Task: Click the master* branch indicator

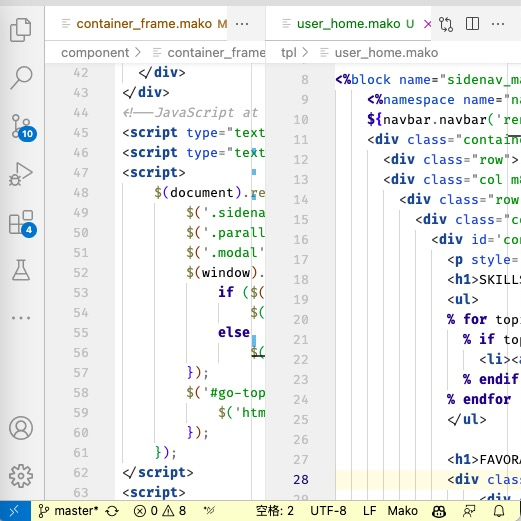Action: point(68,511)
